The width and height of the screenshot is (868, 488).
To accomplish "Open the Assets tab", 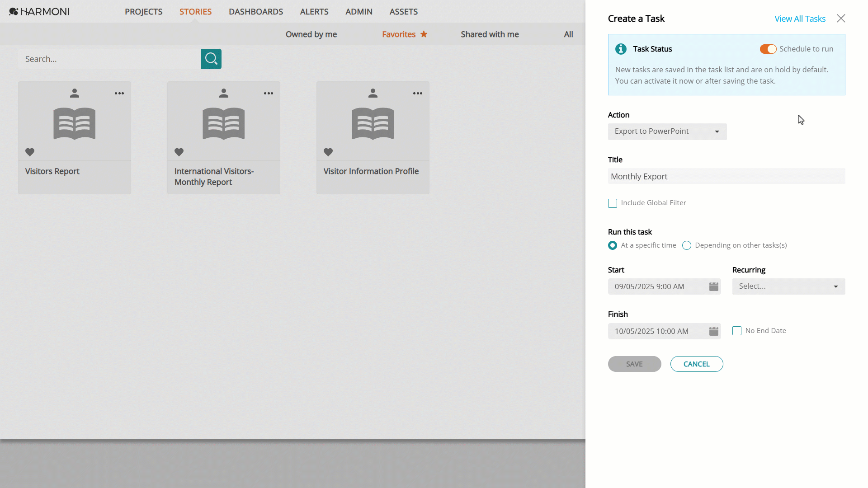I will tap(404, 12).
